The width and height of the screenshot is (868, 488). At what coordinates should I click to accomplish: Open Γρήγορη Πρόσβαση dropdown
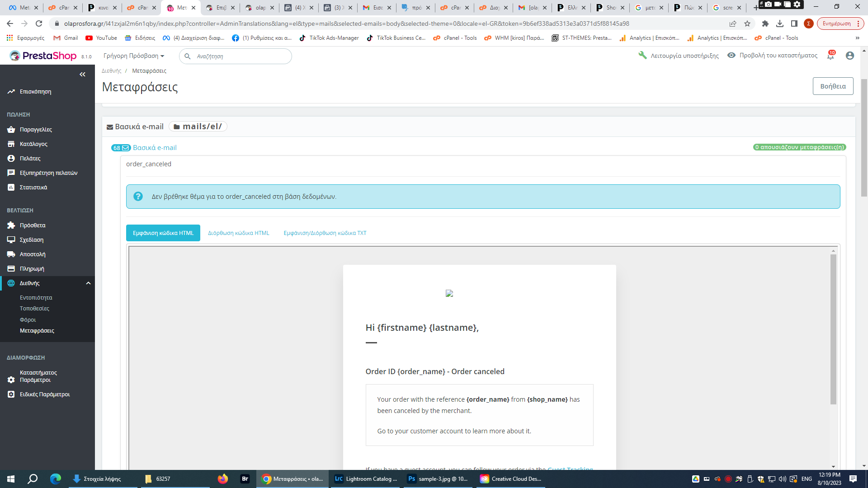(134, 56)
